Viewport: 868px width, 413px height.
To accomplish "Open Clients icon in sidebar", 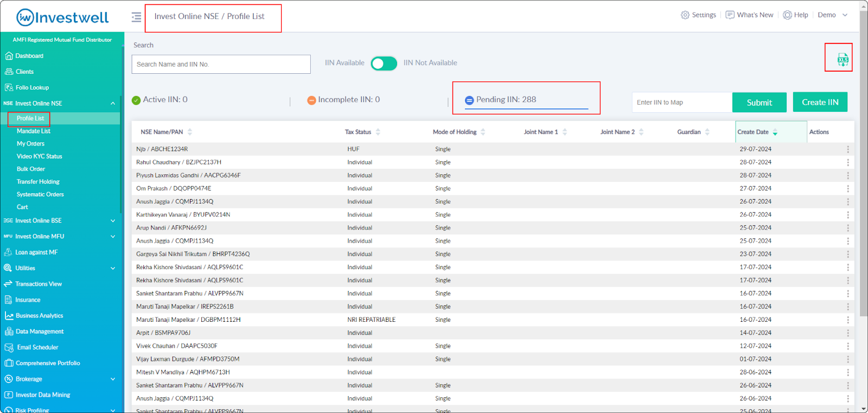I will [x=9, y=72].
